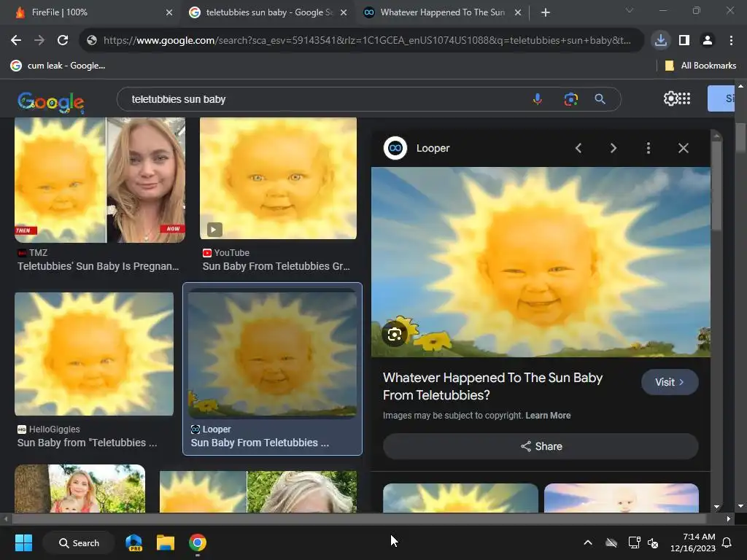Open the YouTube Sun Baby thumbnail
This screenshot has width=747, height=560.
pyautogui.click(x=278, y=178)
